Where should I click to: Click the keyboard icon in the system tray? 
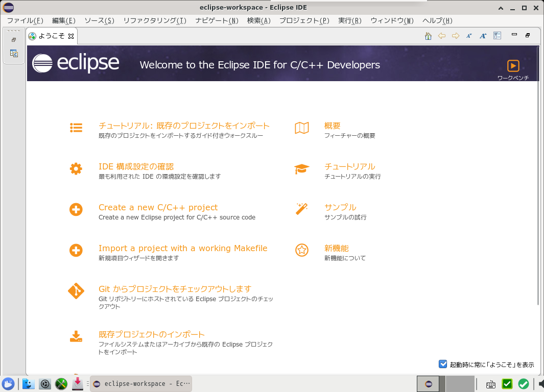pos(490,384)
